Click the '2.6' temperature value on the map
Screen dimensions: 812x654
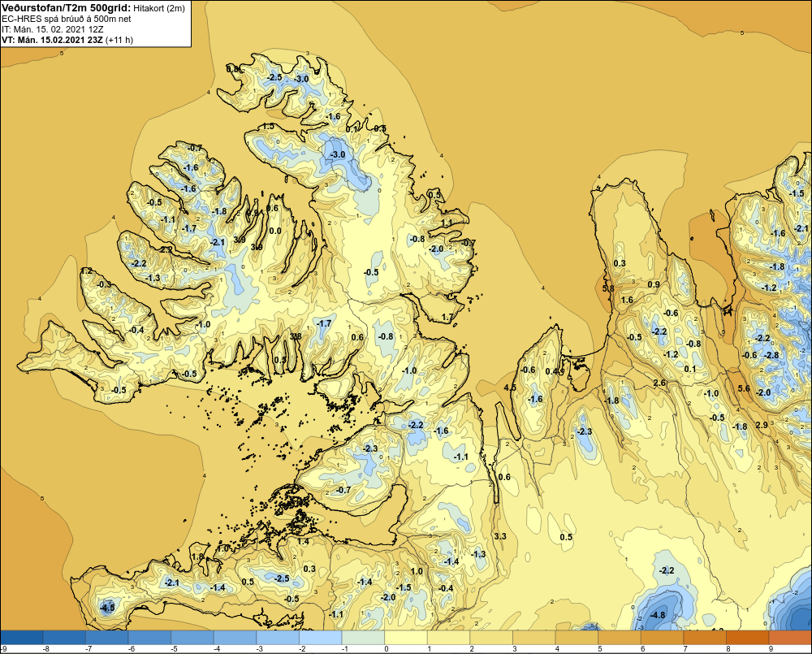(x=659, y=383)
